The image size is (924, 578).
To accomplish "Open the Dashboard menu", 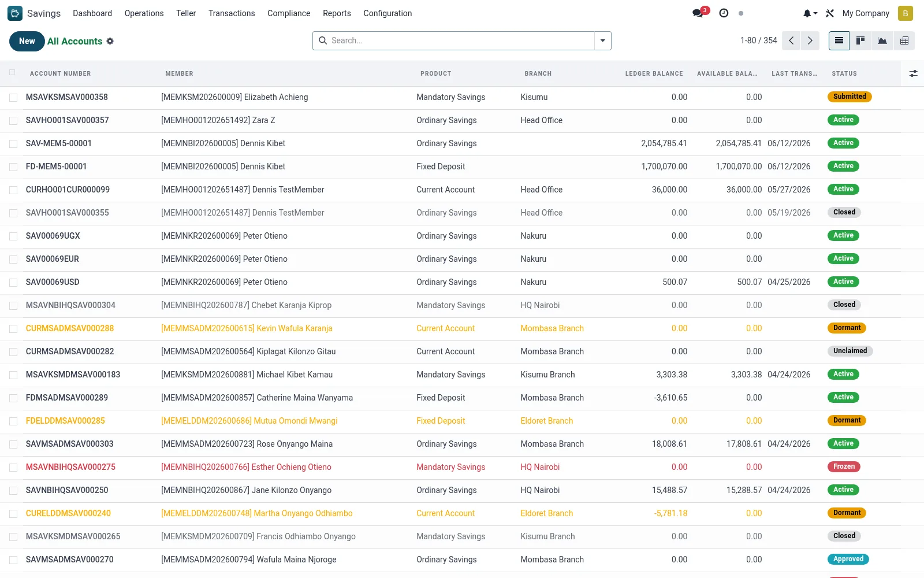I will [92, 13].
